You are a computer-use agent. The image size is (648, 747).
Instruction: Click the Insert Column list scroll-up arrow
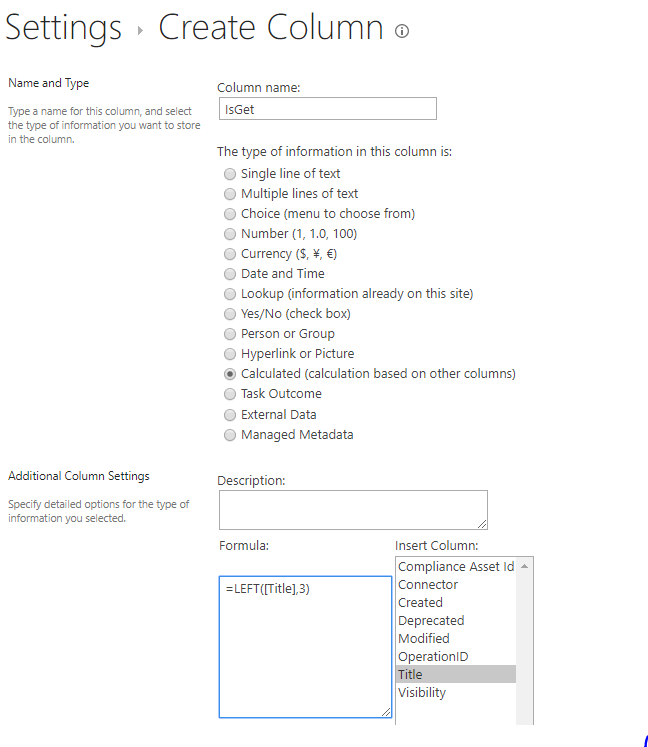[x=524, y=566]
